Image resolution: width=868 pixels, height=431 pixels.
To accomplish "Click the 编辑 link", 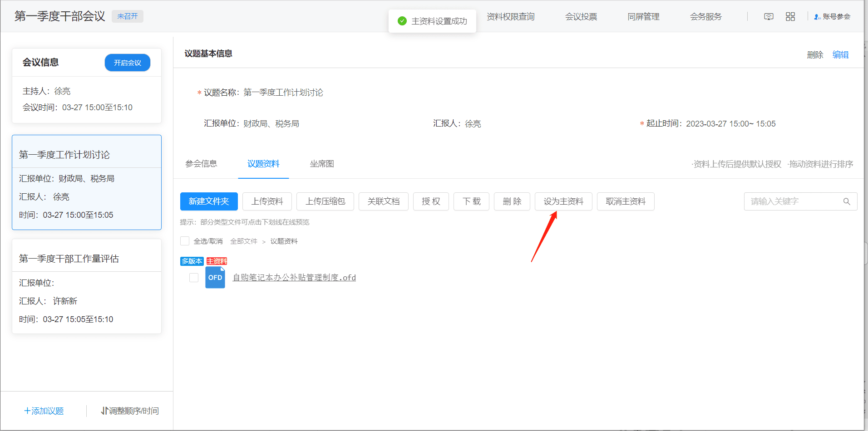I will [841, 55].
